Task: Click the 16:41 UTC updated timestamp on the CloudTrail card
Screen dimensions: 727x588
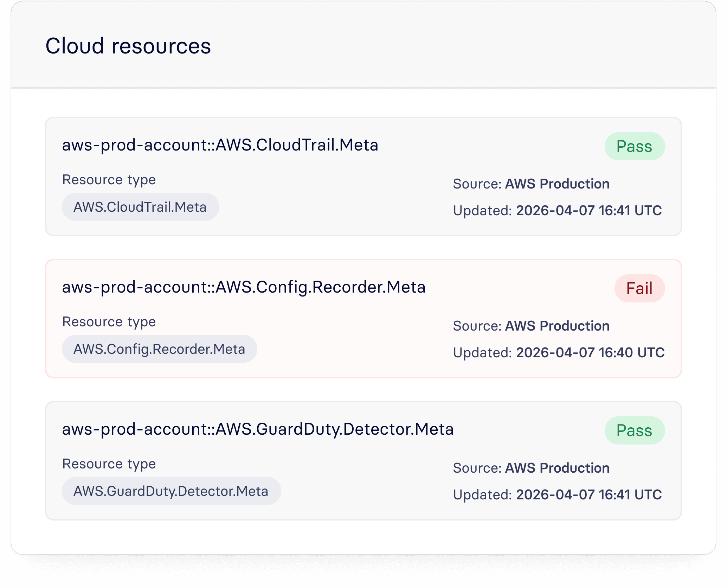Action: point(588,211)
